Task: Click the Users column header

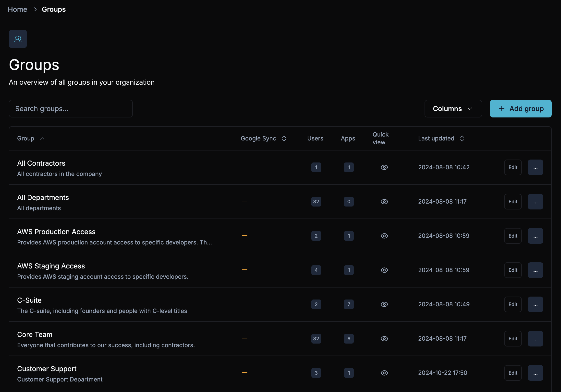Action: click(315, 138)
